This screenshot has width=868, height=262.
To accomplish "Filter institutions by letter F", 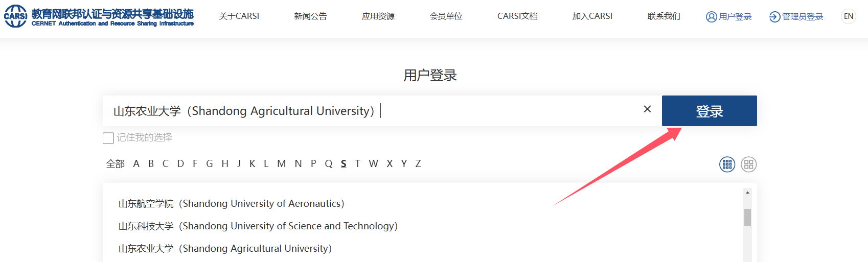I will point(195,164).
